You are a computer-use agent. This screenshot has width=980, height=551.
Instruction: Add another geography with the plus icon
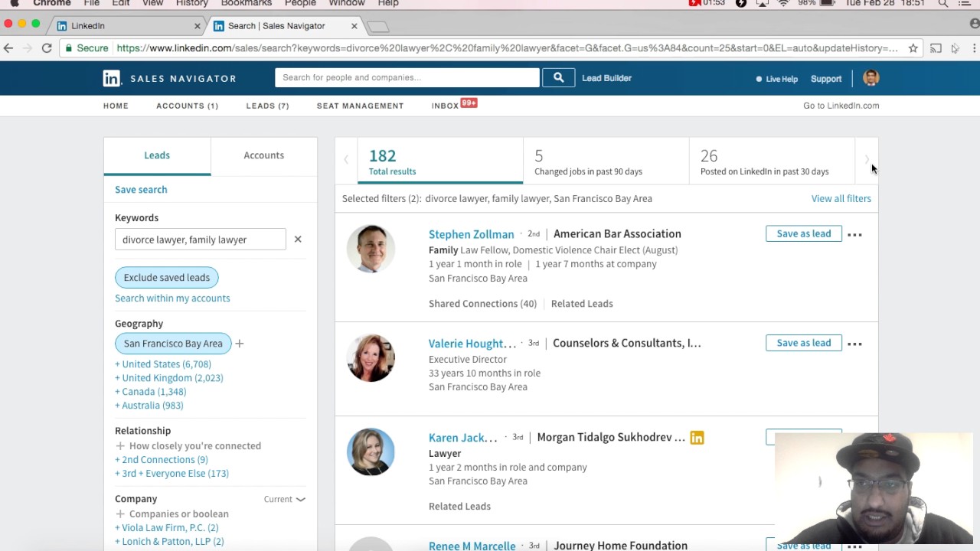pos(240,344)
